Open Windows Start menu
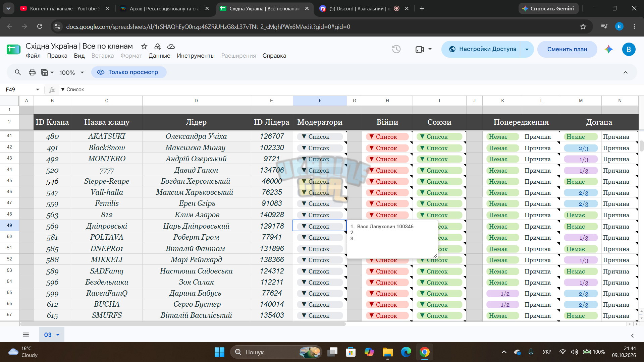The width and height of the screenshot is (644, 362). click(219, 352)
